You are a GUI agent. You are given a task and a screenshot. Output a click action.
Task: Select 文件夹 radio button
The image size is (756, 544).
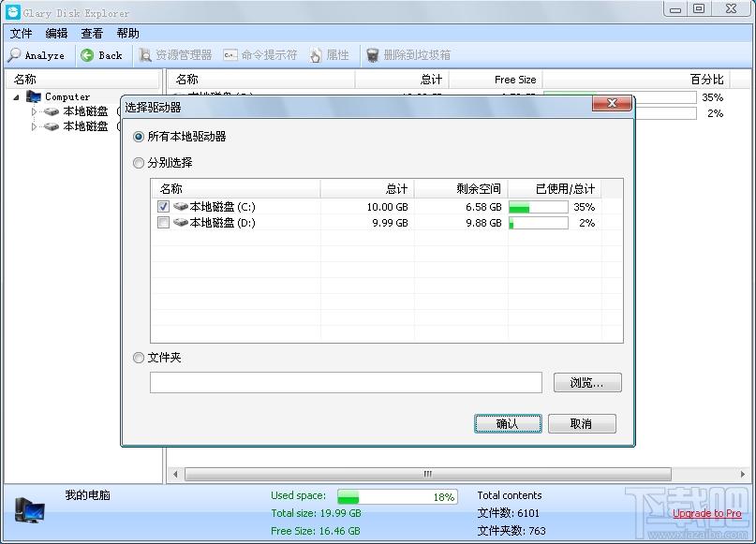[139, 358]
